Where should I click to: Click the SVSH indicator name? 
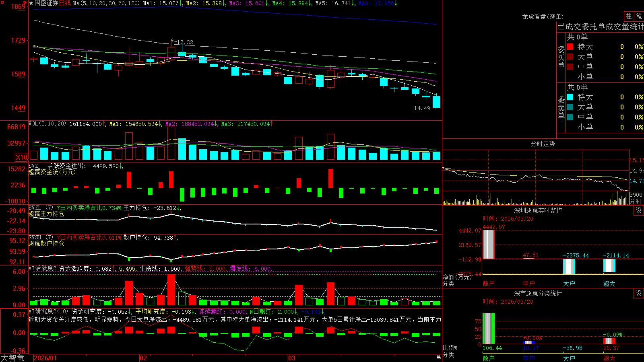(x=35, y=237)
